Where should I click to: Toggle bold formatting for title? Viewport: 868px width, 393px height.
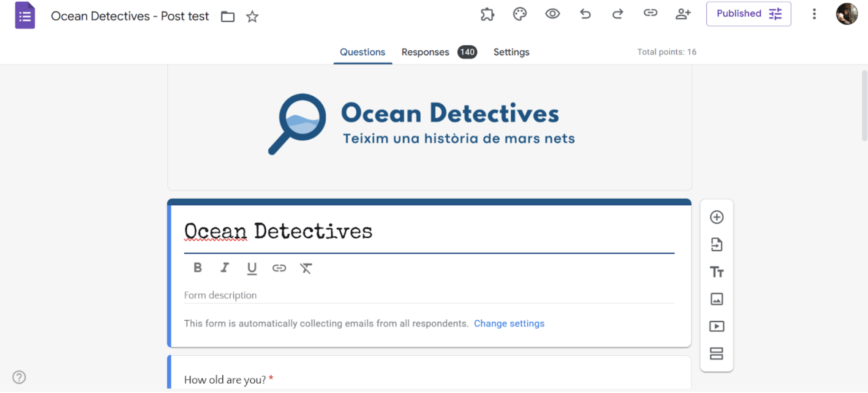pos(198,268)
